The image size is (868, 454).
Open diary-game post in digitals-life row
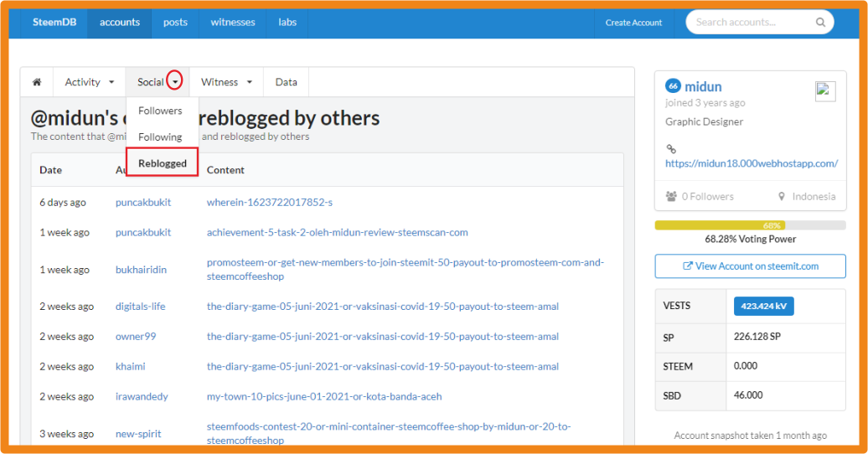click(383, 307)
